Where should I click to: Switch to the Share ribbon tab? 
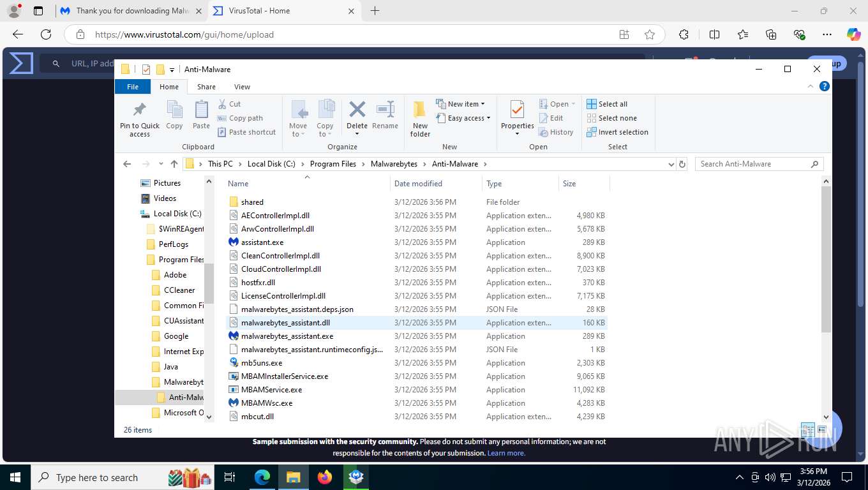pos(206,87)
